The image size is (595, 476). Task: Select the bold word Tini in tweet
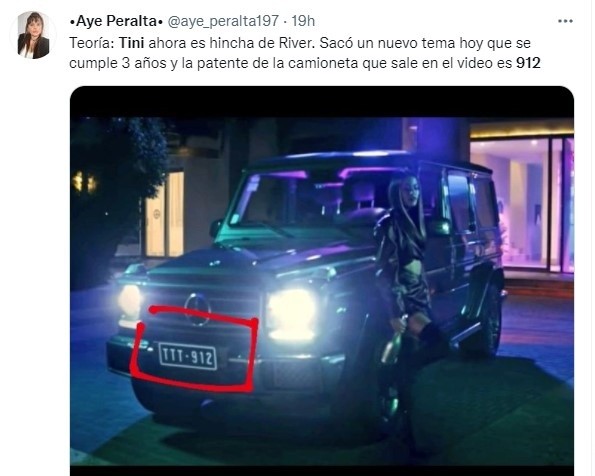pos(132,43)
